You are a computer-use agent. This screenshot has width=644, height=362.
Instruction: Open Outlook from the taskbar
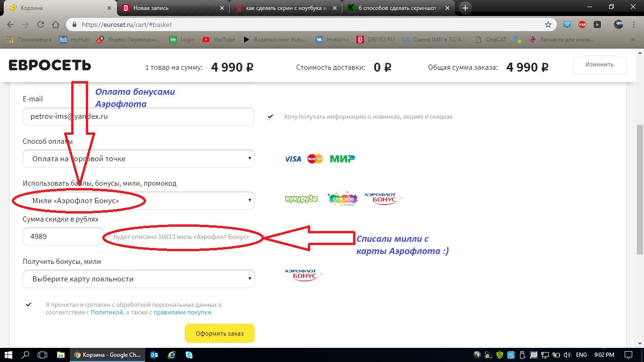(154, 354)
